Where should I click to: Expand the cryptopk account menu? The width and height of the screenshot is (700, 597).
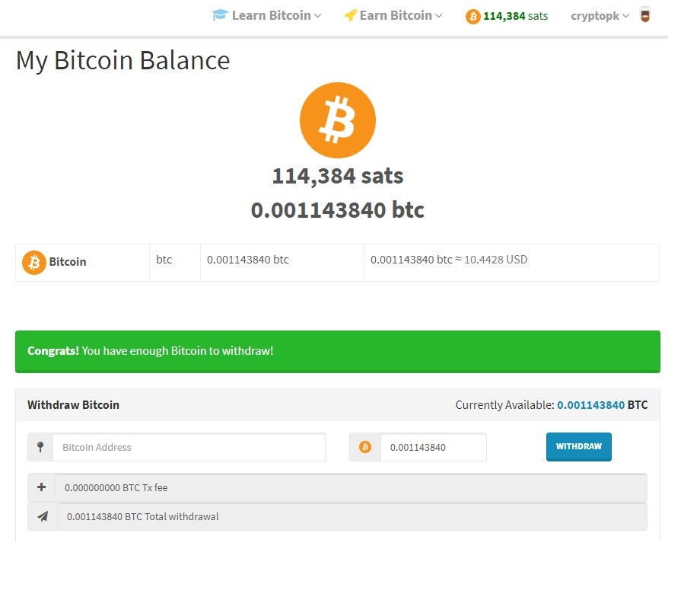pyautogui.click(x=600, y=16)
